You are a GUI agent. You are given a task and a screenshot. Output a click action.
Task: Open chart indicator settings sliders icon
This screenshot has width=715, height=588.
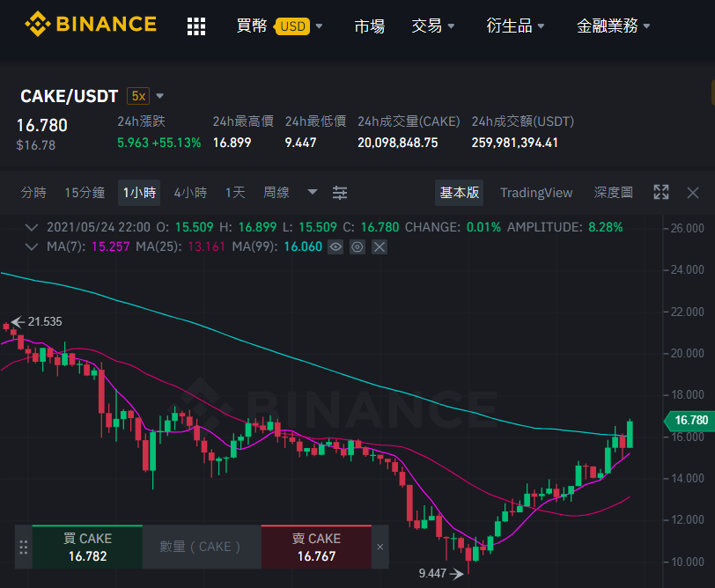pos(340,193)
